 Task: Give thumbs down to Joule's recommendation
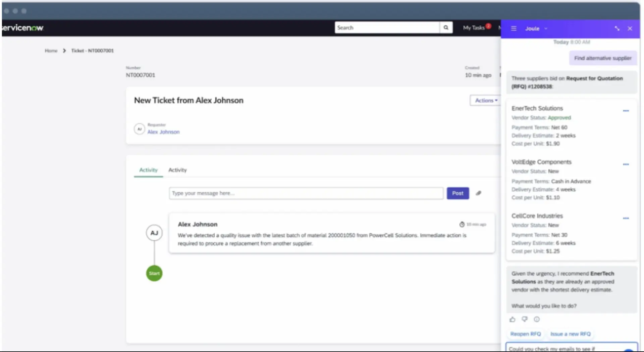point(525,319)
